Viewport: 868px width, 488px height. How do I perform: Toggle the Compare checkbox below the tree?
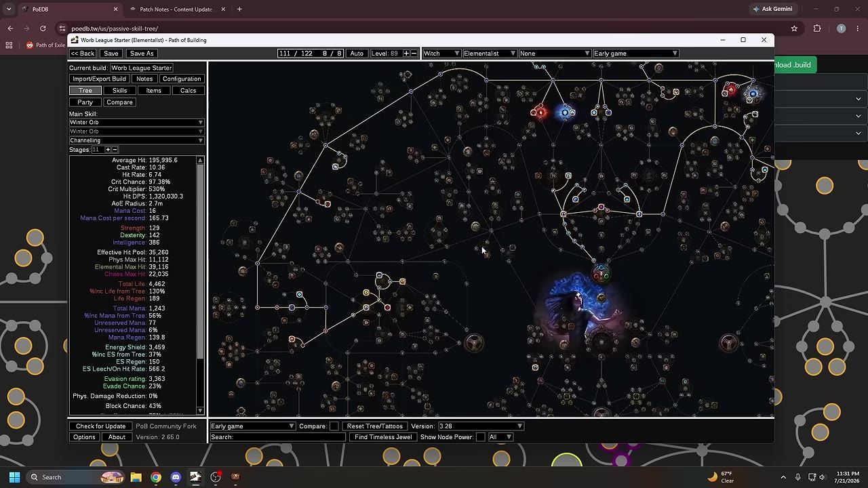(x=334, y=426)
